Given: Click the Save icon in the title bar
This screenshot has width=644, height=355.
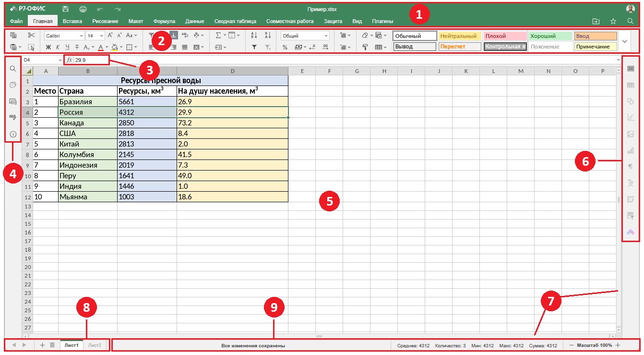Looking at the screenshot, I should [x=65, y=9].
